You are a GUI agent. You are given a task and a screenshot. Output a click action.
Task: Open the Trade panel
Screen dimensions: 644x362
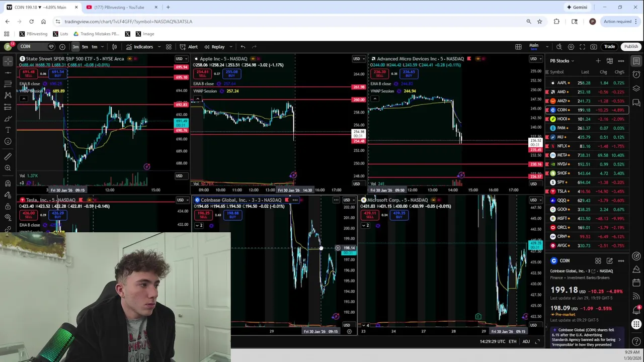tap(609, 47)
